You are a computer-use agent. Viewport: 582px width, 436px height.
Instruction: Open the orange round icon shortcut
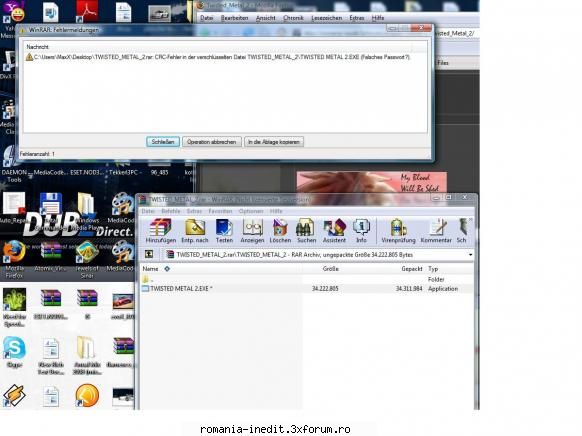click(87, 396)
